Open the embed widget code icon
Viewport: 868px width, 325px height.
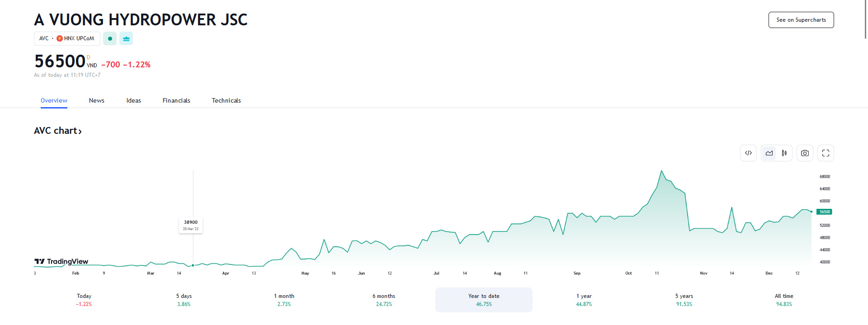[748, 153]
